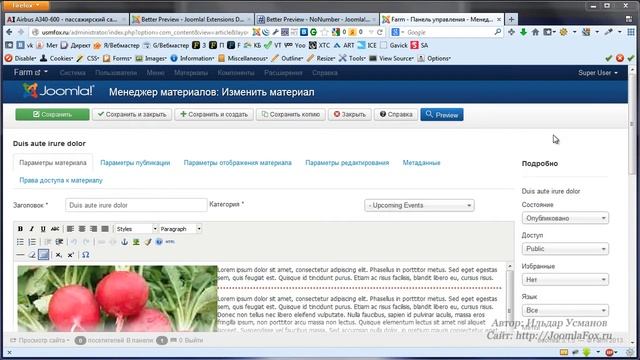Justify the editor text fully
The width and height of the screenshot is (640, 360).
pos(105,229)
